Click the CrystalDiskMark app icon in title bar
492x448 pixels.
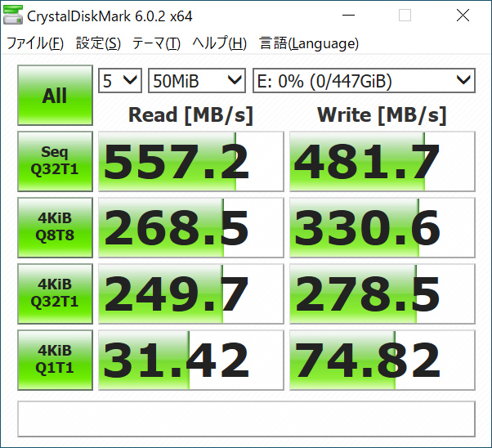click(x=13, y=15)
